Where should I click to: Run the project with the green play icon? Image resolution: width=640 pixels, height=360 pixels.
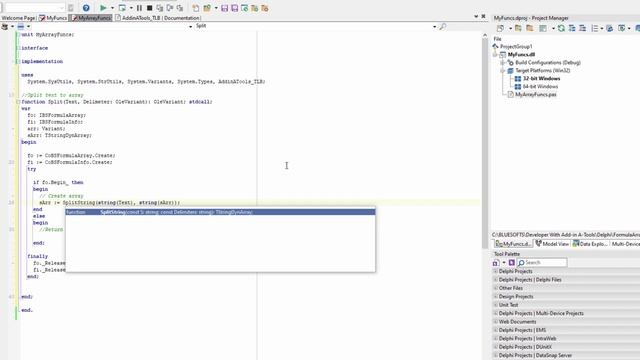[x=103, y=8]
